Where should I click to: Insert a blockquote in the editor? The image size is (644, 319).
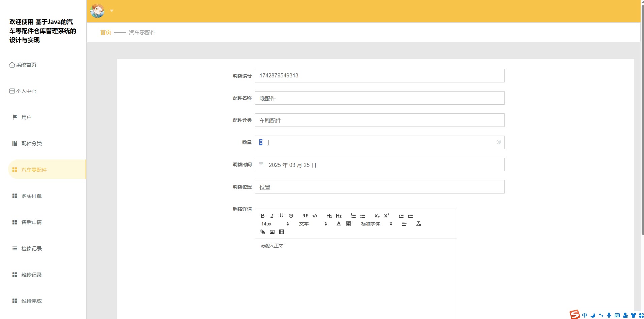coord(305,216)
